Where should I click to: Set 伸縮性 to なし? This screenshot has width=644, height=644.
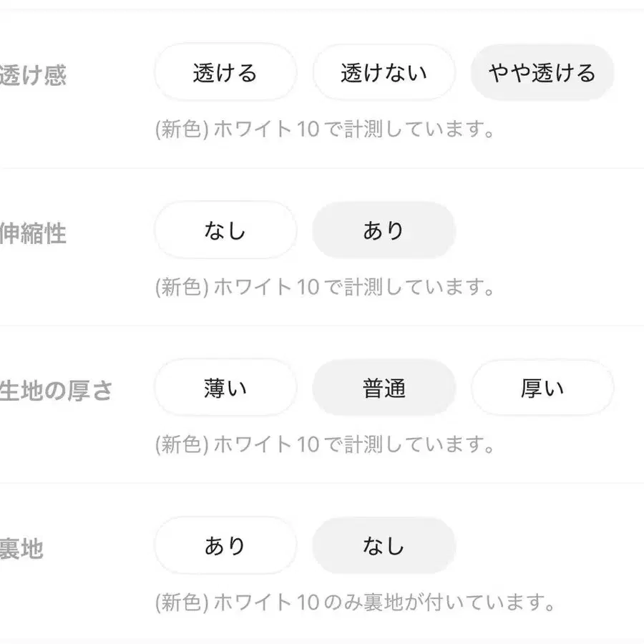tap(225, 230)
